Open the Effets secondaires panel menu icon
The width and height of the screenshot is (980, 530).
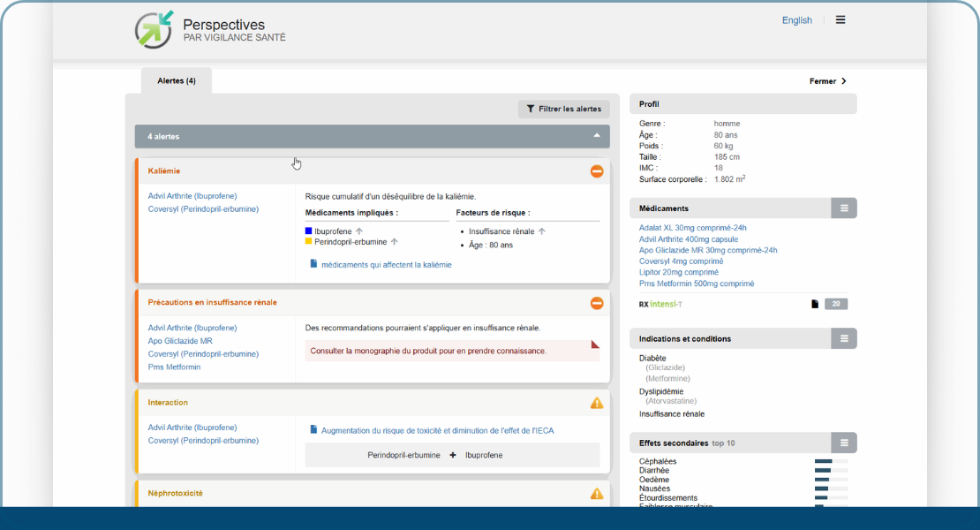(844, 443)
